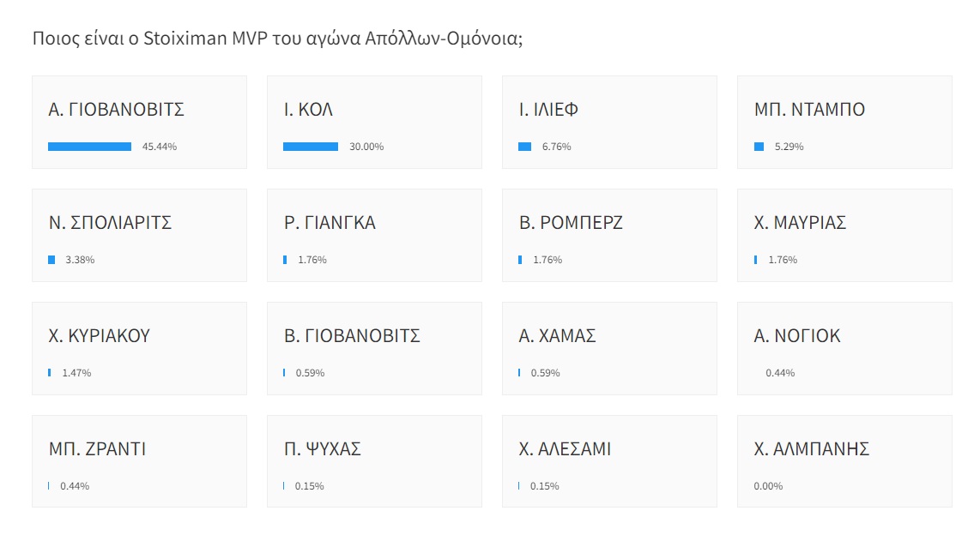Viewport: 980px width, 541px height.
Task: Click the Χ. ΑΛΜΠΑΝΗΣ card
Action: (x=844, y=461)
